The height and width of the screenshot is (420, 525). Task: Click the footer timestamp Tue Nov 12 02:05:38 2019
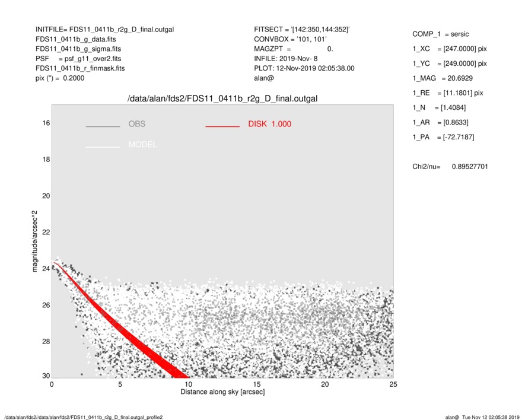491,417
